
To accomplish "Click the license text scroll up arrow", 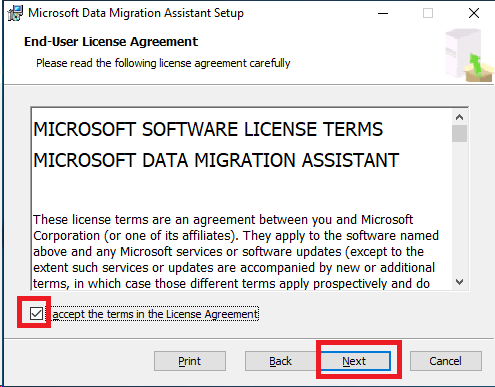I will pyautogui.click(x=460, y=117).
